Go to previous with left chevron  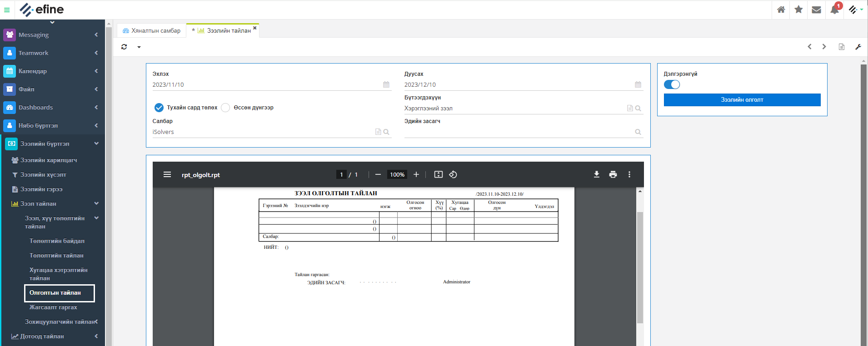click(x=809, y=47)
